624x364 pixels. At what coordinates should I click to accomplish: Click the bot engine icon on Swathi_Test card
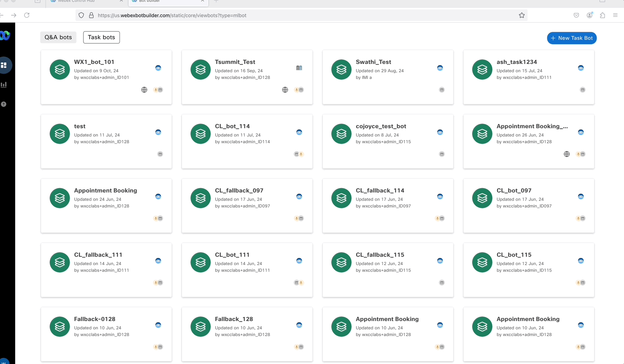(440, 68)
